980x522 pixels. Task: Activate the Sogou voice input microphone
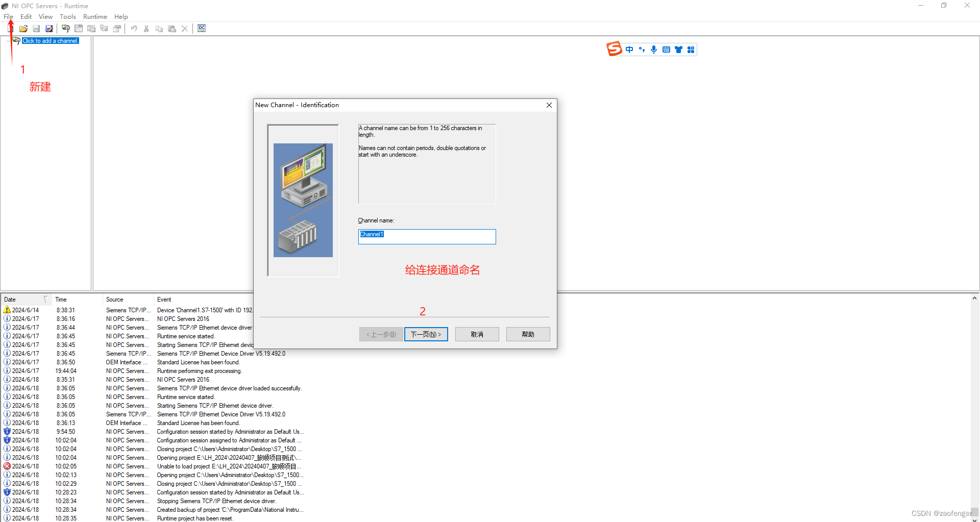(654, 49)
